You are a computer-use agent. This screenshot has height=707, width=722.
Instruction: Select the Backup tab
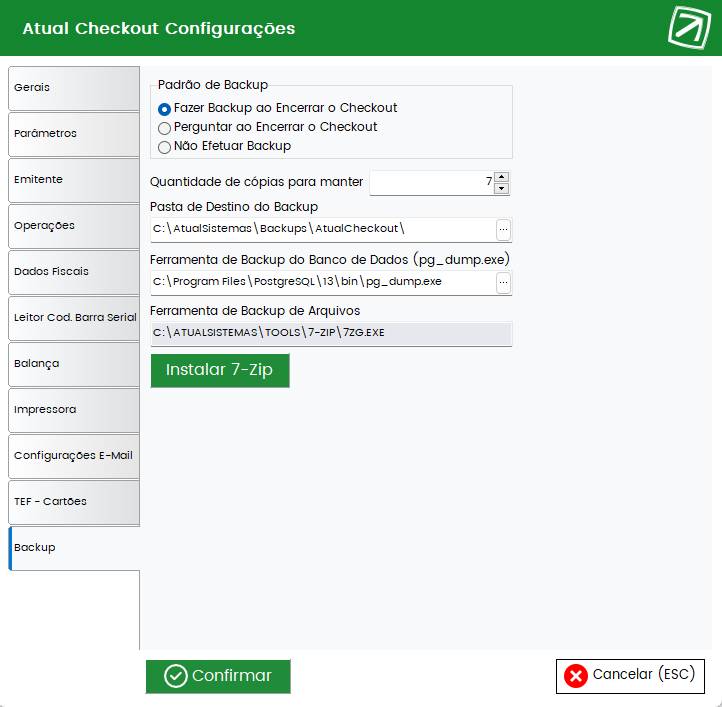[74, 549]
